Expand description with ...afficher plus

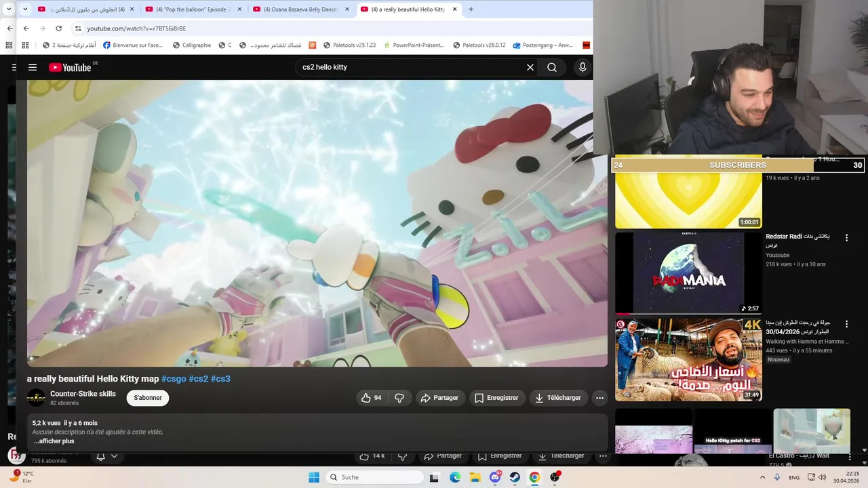54,441
